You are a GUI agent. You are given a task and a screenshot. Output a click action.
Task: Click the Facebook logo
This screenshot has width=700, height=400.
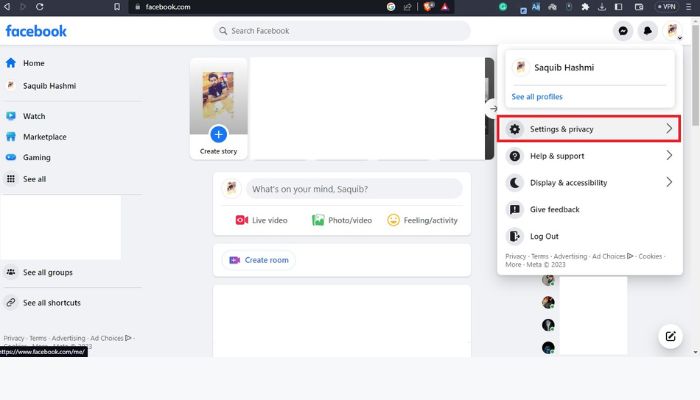pyautogui.click(x=36, y=31)
